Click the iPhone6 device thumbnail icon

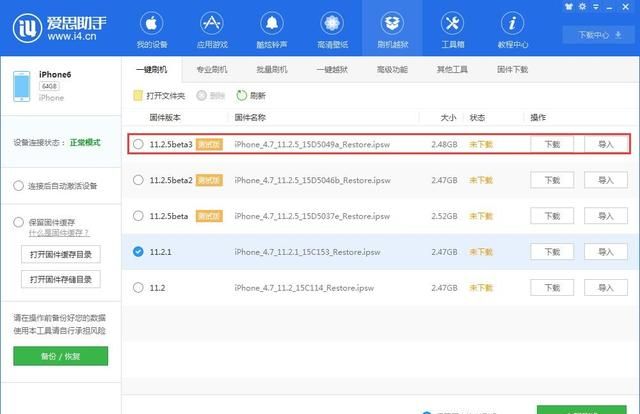tap(22, 86)
